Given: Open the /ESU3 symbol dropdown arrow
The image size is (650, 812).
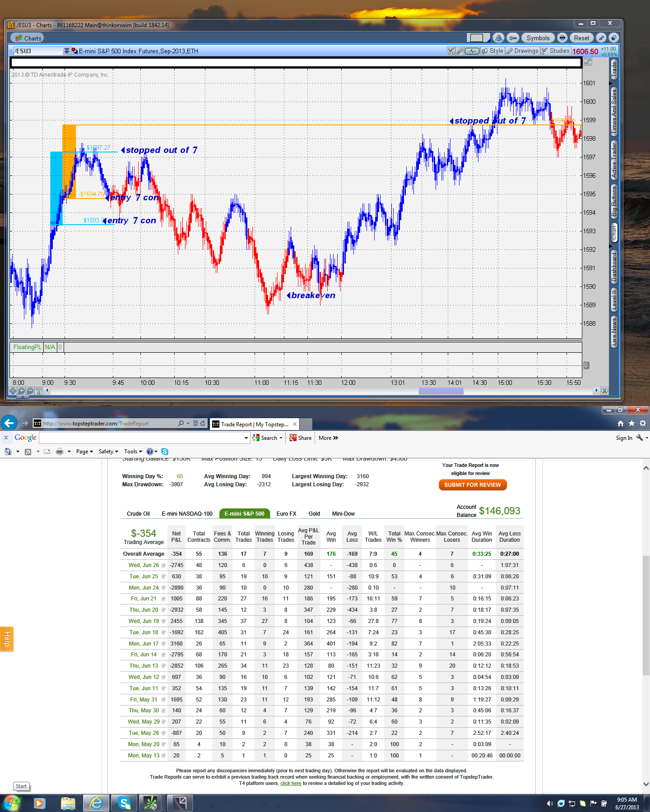Looking at the screenshot, I should tap(66, 51).
